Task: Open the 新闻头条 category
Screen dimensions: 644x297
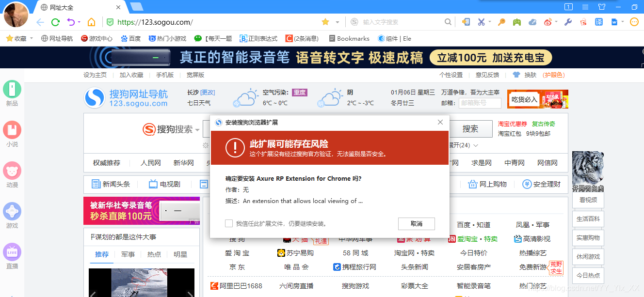Action: tap(111, 184)
